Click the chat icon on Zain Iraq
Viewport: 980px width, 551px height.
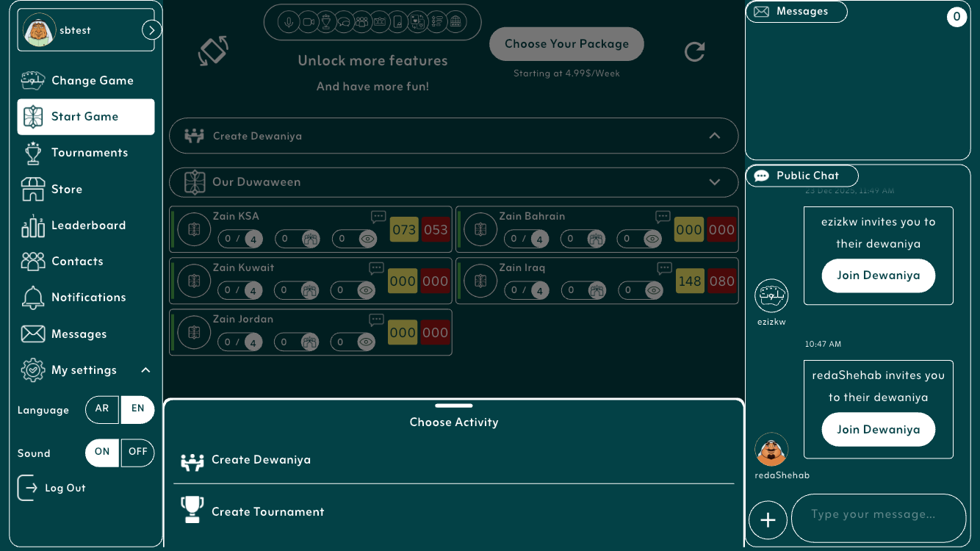pyautogui.click(x=664, y=268)
